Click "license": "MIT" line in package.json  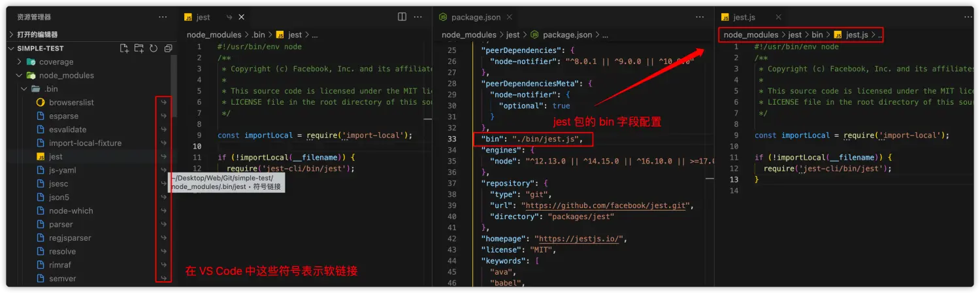[517, 250]
